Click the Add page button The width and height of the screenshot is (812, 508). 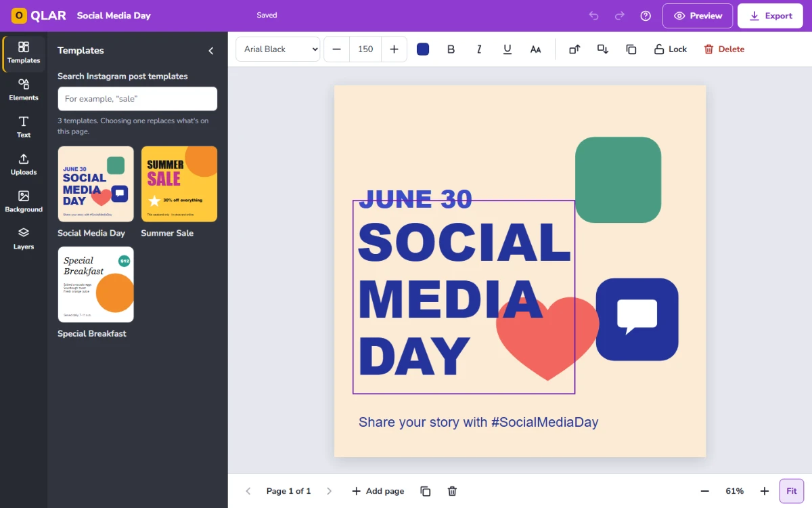pos(378,491)
